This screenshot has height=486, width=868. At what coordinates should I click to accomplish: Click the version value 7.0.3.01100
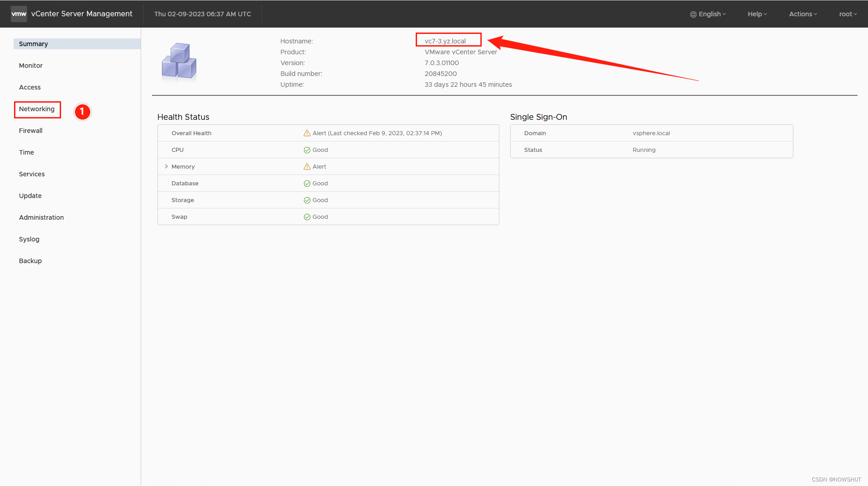pos(441,63)
